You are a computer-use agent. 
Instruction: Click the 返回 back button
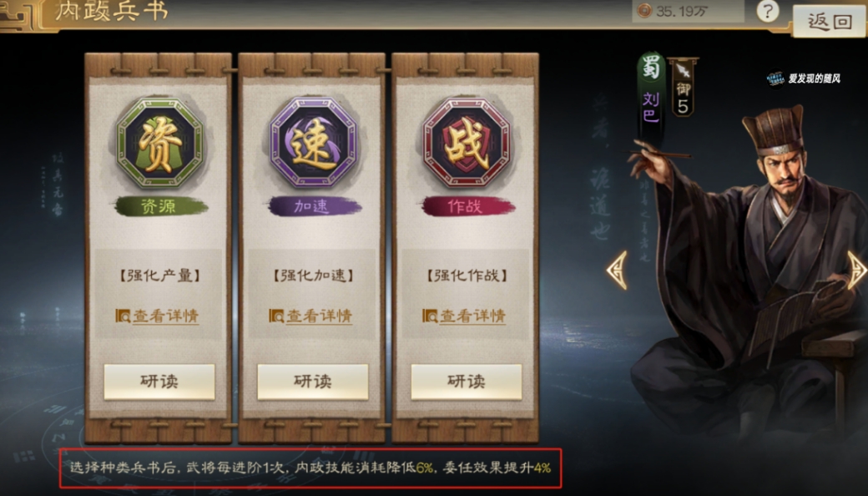(x=829, y=22)
